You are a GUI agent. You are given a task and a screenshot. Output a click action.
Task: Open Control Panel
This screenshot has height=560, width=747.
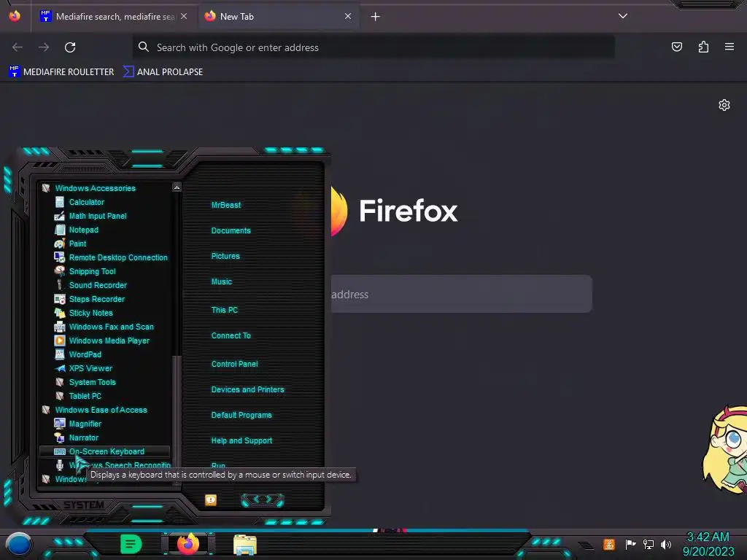click(234, 364)
